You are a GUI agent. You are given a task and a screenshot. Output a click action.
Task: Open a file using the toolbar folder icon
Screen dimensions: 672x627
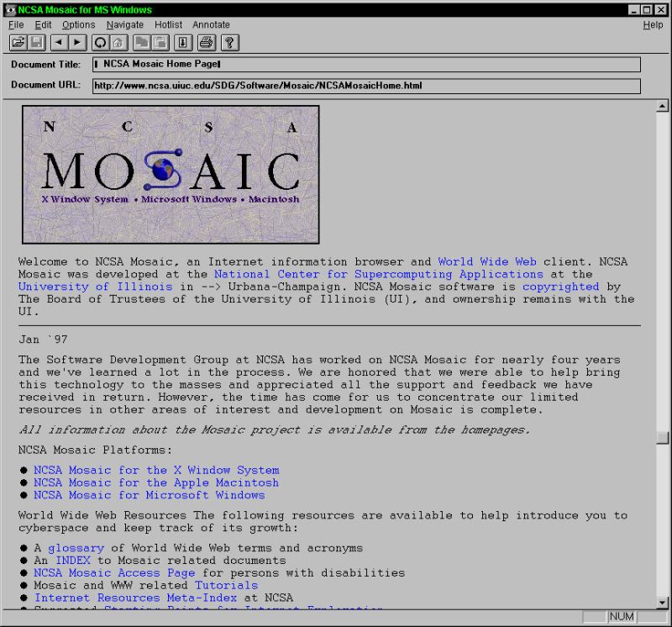point(17,43)
